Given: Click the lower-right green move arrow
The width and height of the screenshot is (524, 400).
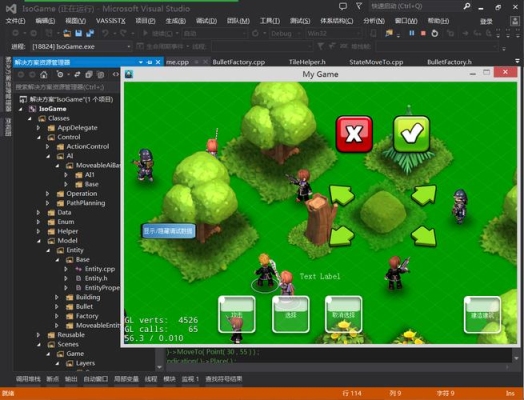Looking at the screenshot, I should (x=424, y=236).
